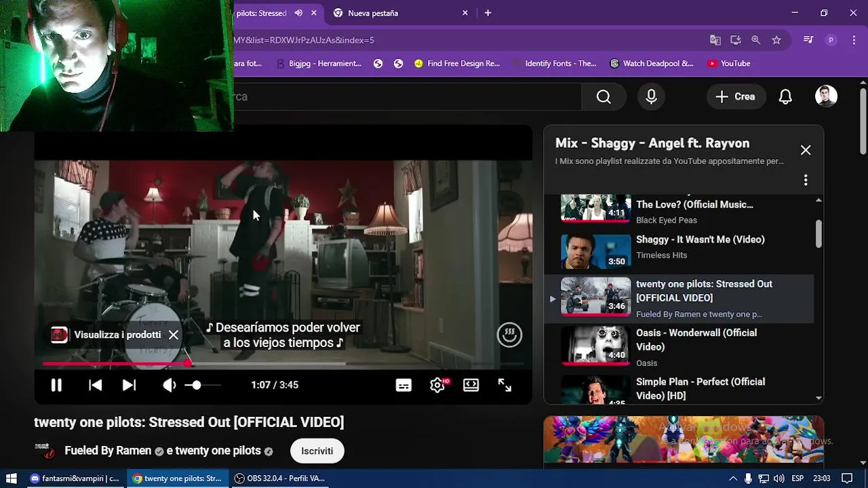Open Visualizza i prodotti shopping tag

[106, 335]
